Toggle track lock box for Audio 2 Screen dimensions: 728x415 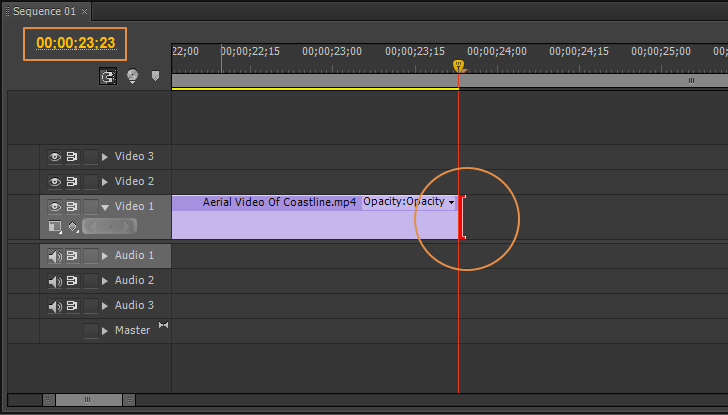click(91, 281)
